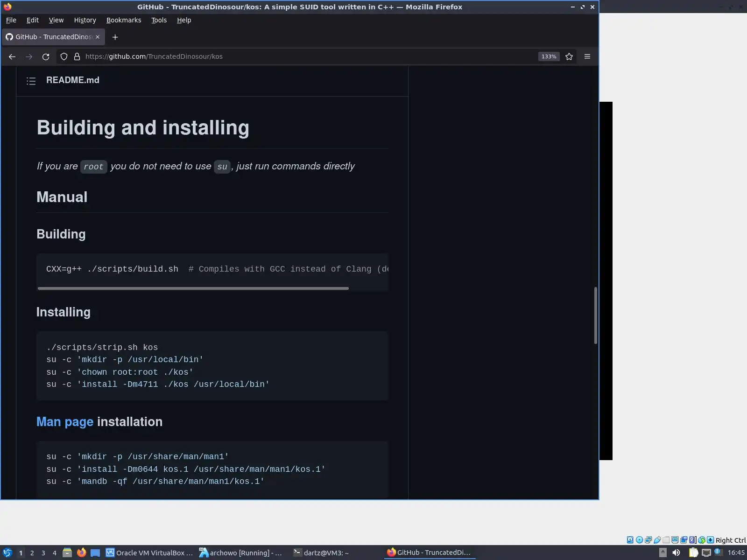Click the show desktop icon in the taskbar

(95, 553)
